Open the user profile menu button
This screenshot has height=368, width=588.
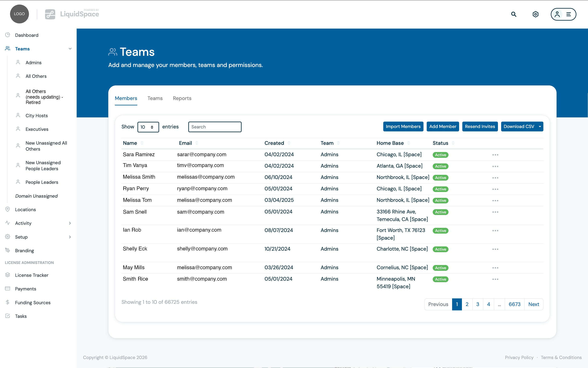pyautogui.click(x=563, y=14)
